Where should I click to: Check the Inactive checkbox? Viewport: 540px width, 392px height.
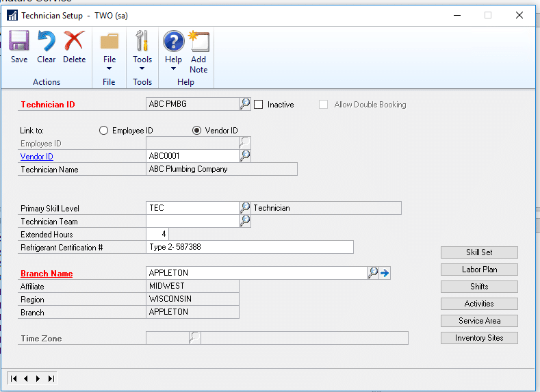[x=258, y=105]
